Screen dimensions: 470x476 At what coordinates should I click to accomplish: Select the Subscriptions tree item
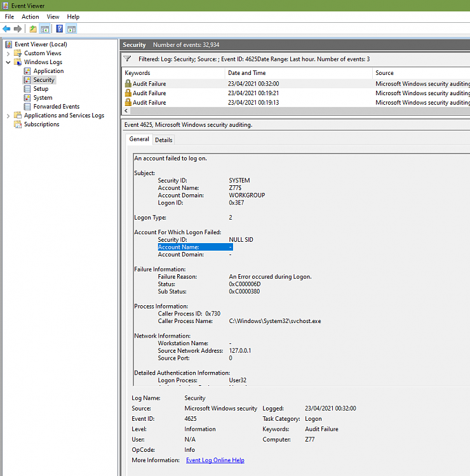coord(42,124)
